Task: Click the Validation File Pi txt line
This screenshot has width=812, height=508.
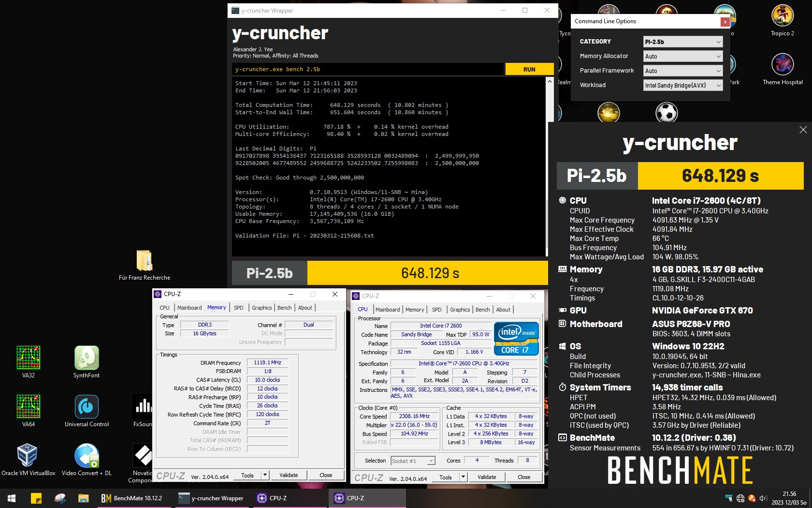Action: 304,236
